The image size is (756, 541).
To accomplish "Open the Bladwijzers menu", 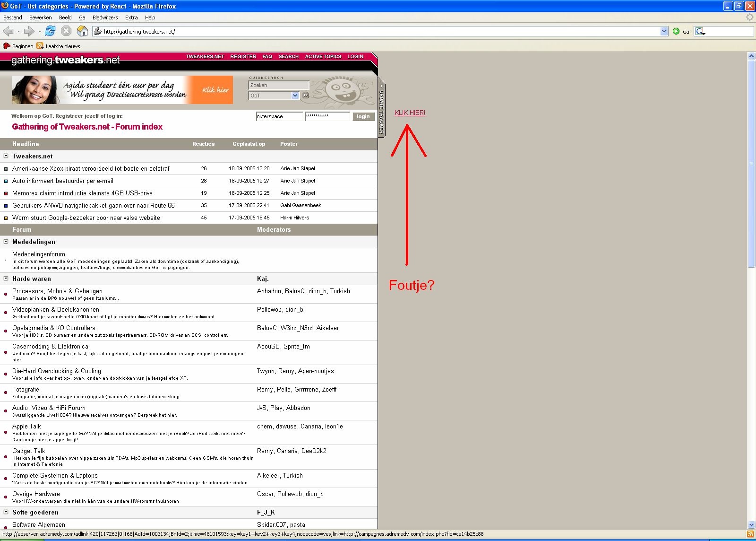I will [x=105, y=17].
